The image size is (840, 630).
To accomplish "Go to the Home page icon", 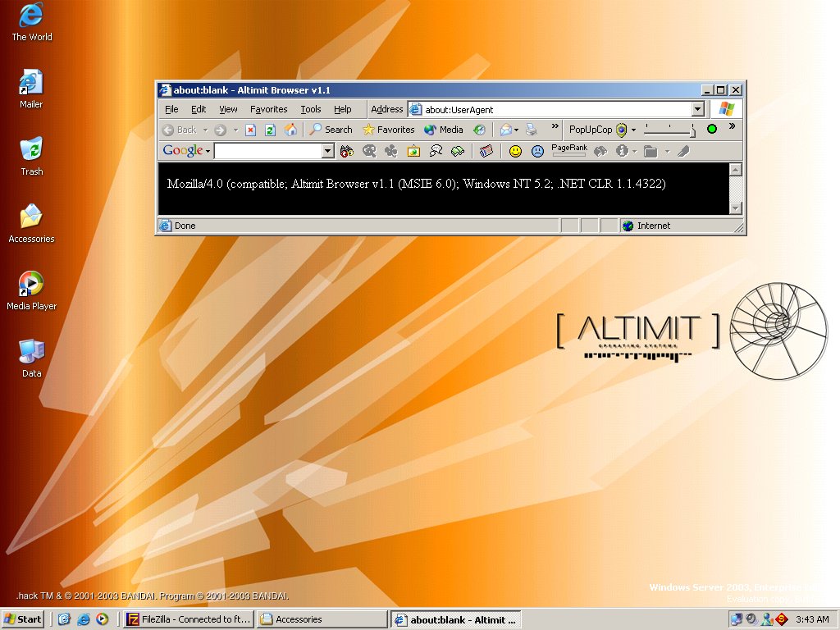I will coord(290,130).
